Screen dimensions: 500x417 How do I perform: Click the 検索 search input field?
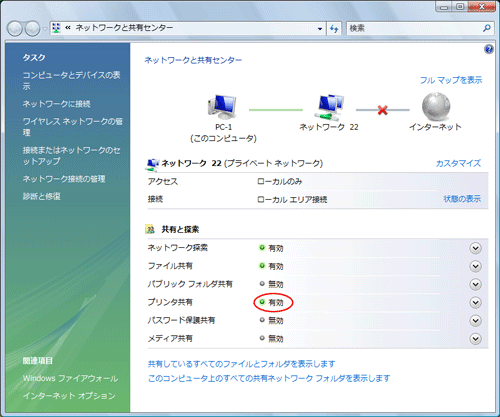tap(414, 28)
